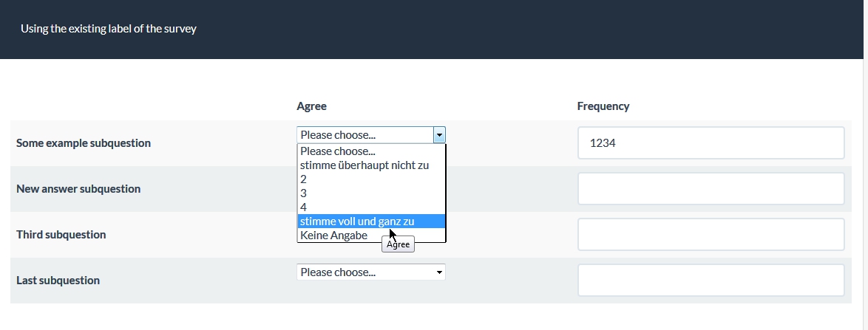
Task: Select 'Keine Angabe' from the dropdown list
Action: [333, 236]
